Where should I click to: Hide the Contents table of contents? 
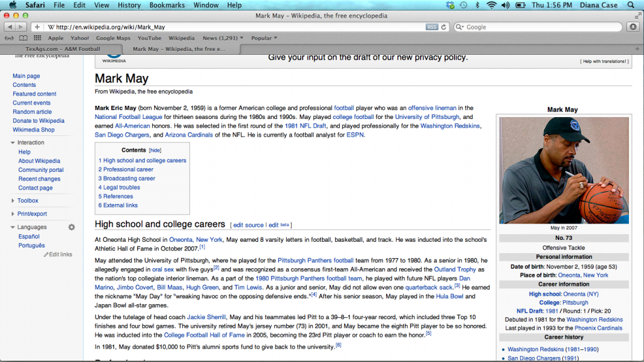pyautogui.click(x=155, y=150)
